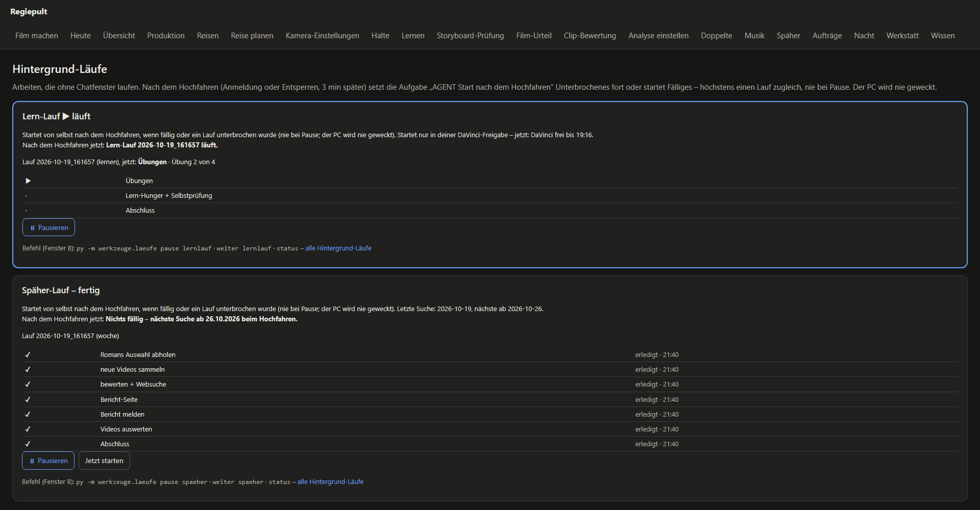Open the Wissen nav item
Image resolution: width=980 pixels, height=510 pixels.
tap(943, 36)
